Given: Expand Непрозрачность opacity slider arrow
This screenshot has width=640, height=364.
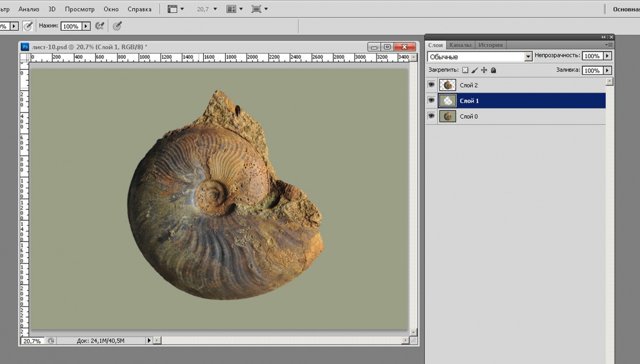Looking at the screenshot, I should point(607,56).
